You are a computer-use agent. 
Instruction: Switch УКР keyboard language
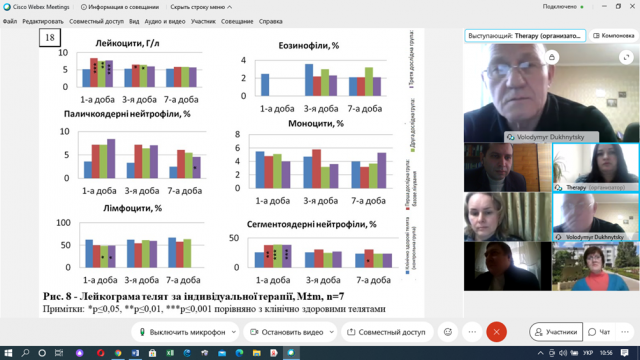pyautogui.click(x=588, y=353)
